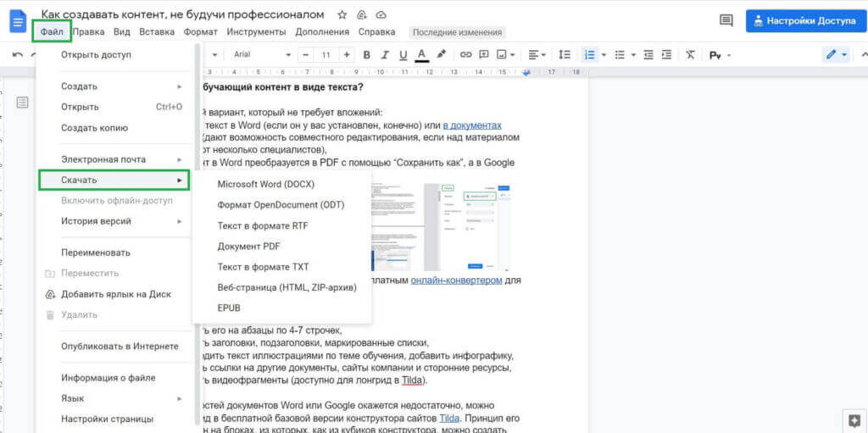Image resolution: width=868 pixels, height=433 pixels.
Task: Click the Google Docs home logo
Action: tap(19, 21)
